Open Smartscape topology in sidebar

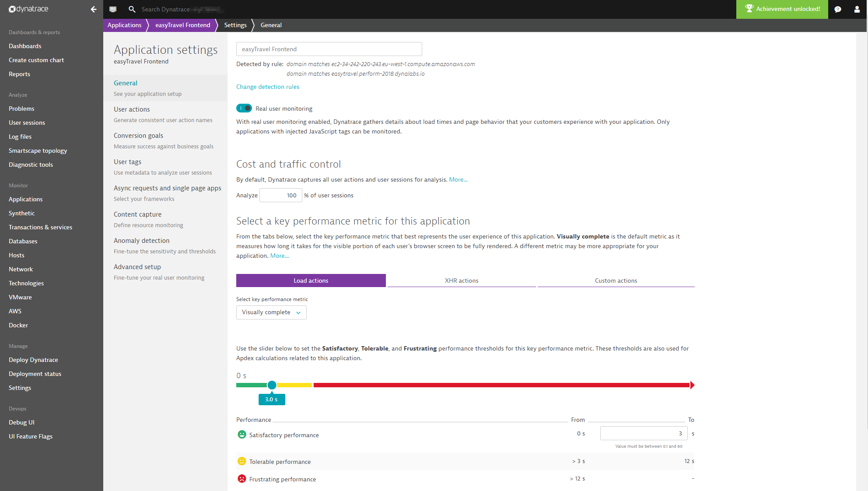coord(38,151)
